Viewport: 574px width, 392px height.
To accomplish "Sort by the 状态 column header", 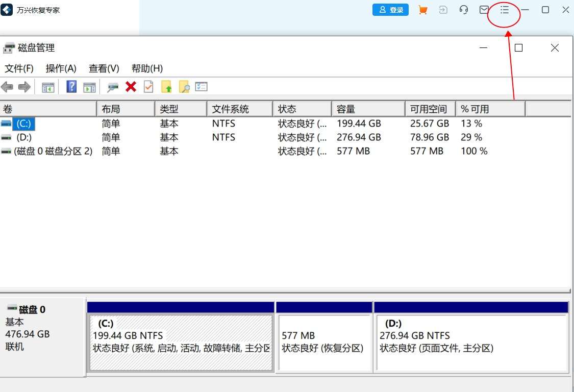I will click(x=303, y=109).
